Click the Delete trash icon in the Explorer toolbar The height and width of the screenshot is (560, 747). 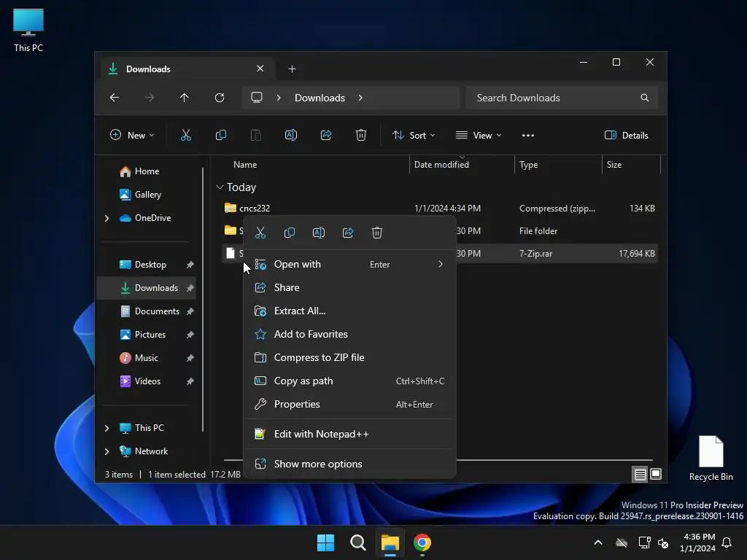(x=361, y=135)
